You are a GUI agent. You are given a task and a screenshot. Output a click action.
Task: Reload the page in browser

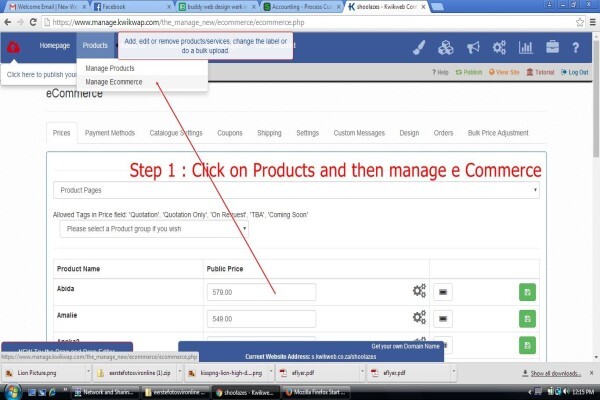(33, 22)
